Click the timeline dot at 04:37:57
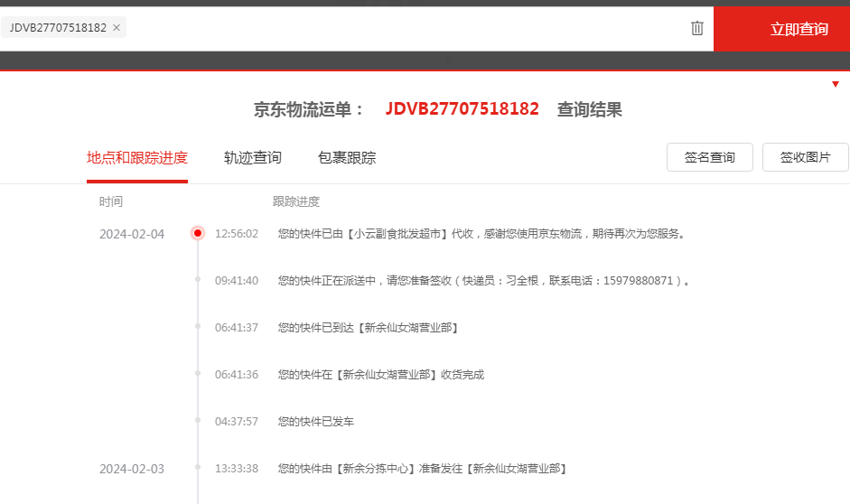The width and height of the screenshot is (850, 504). (x=197, y=420)
